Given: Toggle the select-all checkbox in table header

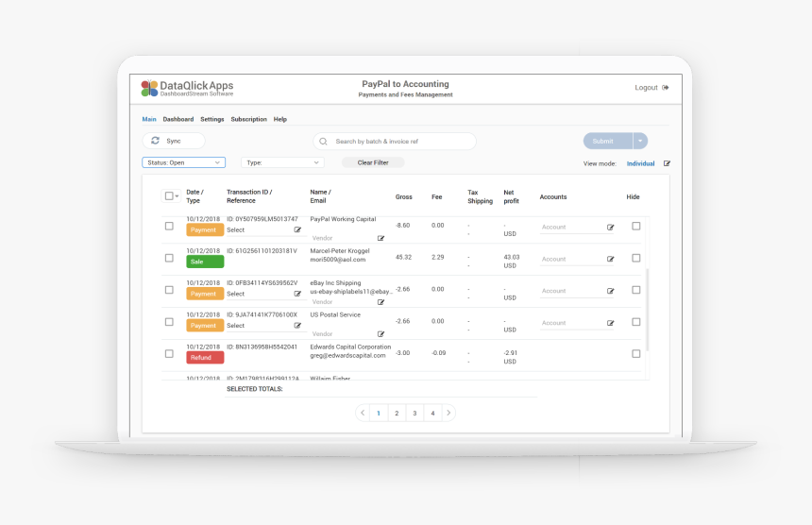Looking at the screenshot, I should click(x=169, y=195).
